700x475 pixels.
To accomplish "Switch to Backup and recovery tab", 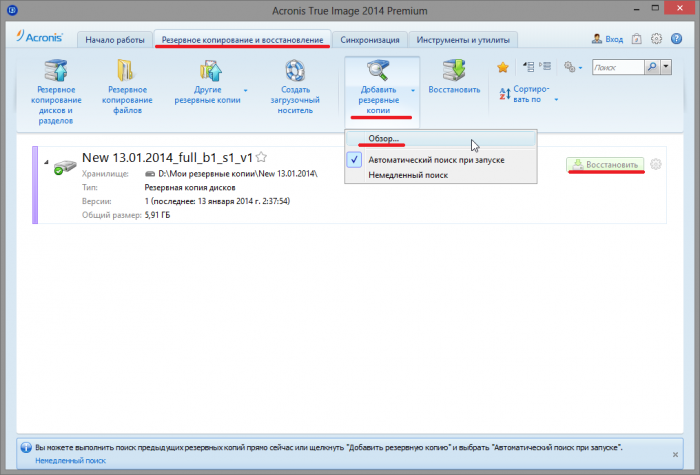I will 242,40.
